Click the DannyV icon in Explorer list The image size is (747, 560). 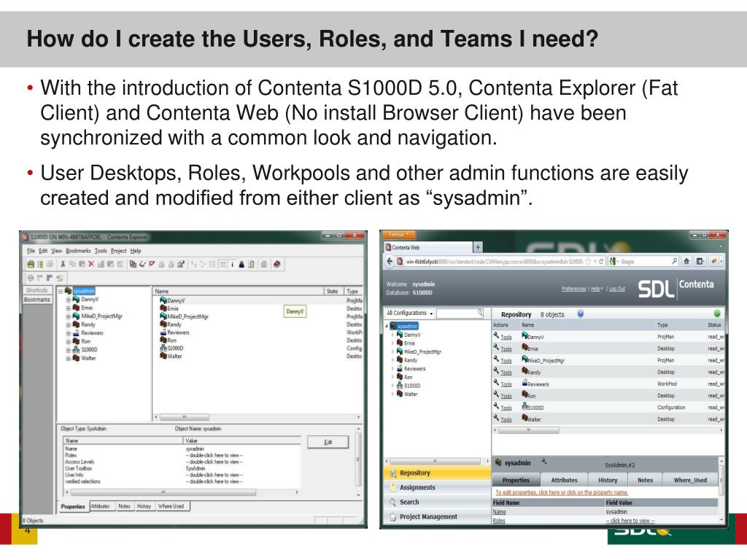(x=163, y=300)
